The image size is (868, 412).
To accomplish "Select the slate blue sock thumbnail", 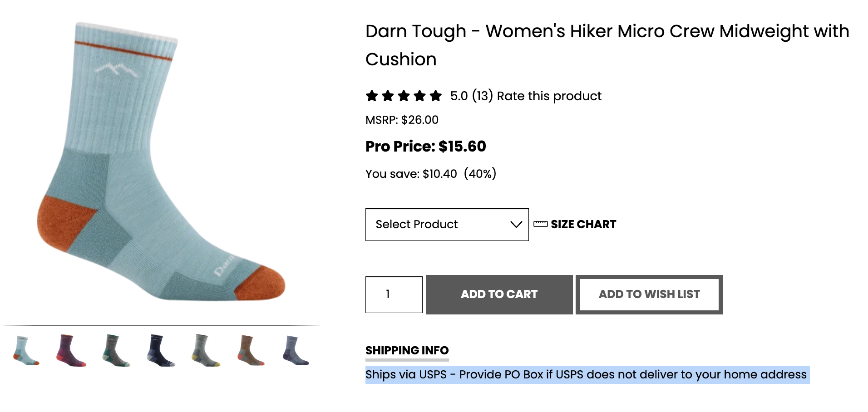I will [296, 350].
